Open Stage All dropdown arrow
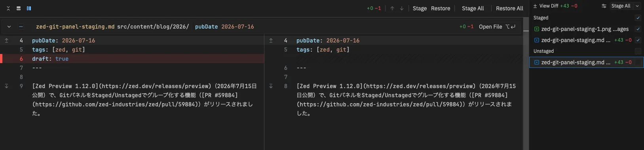 point(637,6)
